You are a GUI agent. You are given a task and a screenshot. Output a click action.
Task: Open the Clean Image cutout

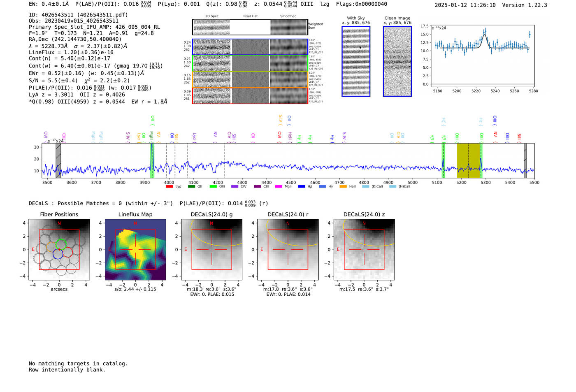point(397,61)
